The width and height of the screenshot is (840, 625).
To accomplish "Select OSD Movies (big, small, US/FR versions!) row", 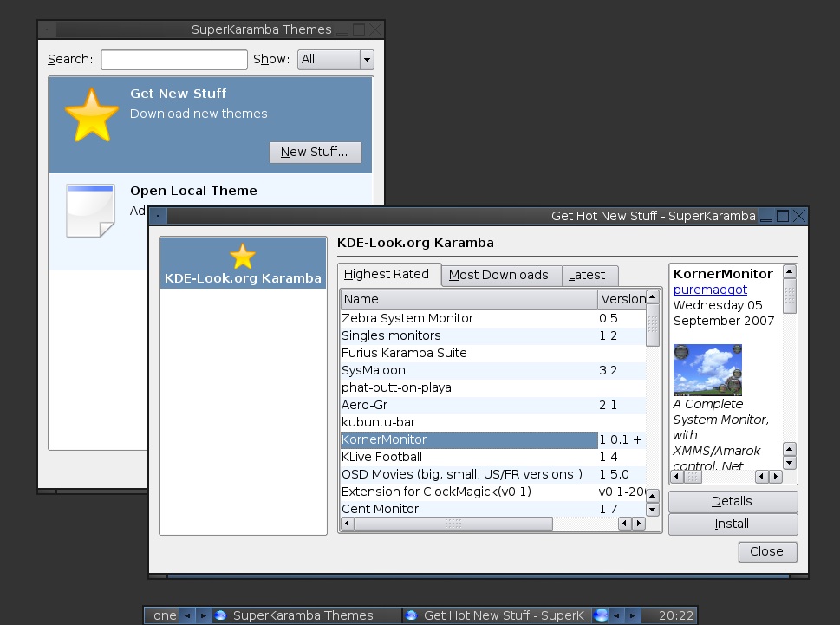I will point(493,474).
